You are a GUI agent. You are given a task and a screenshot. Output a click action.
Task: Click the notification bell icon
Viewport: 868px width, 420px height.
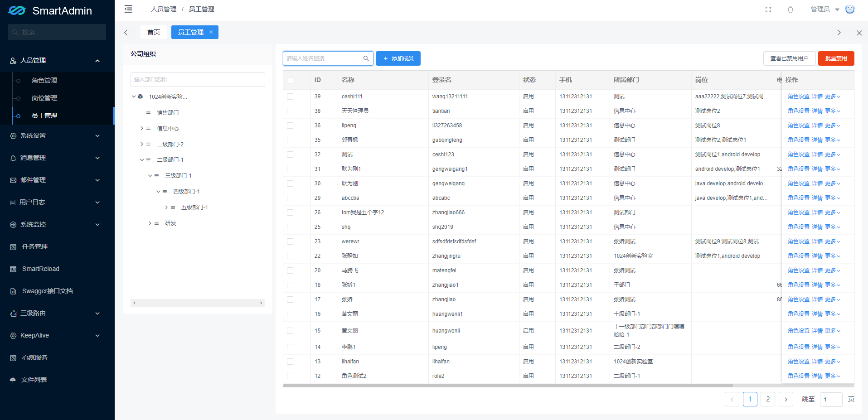click(x=790, y=10)
